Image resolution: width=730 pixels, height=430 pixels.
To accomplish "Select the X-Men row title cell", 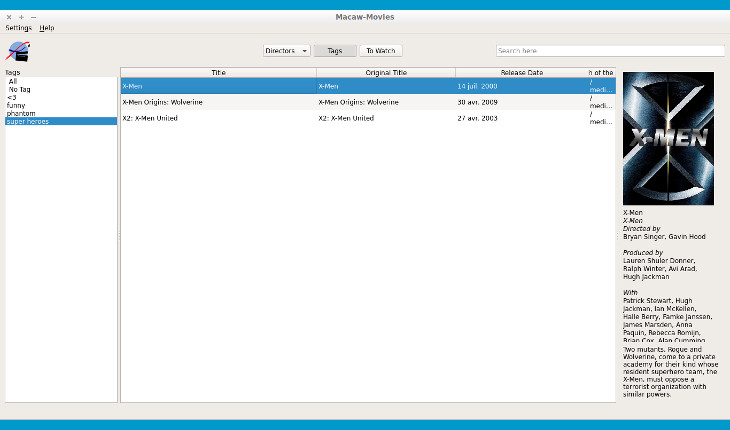I will coord(218,86).
